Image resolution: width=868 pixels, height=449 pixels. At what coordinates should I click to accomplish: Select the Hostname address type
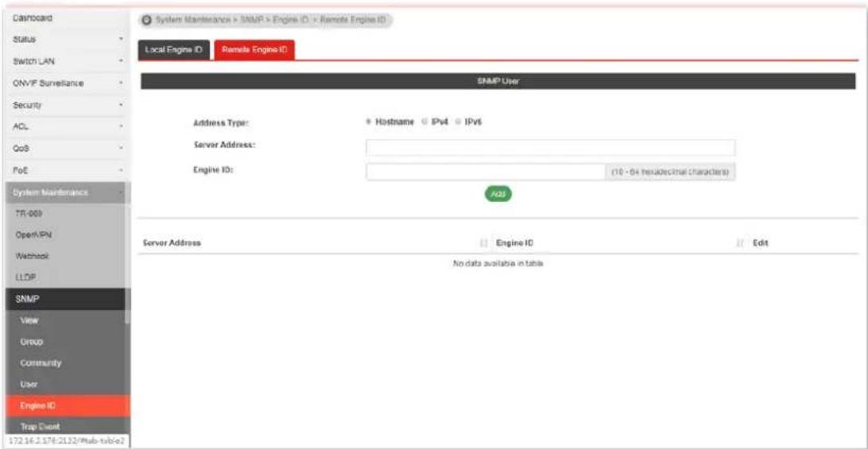tap(368, 122)
